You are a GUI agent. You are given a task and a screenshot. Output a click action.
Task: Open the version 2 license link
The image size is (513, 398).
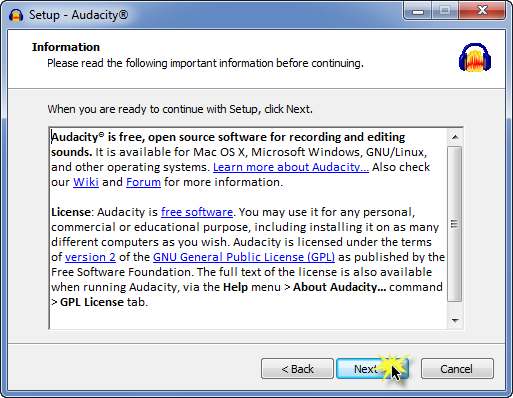(x=90, y=257)
